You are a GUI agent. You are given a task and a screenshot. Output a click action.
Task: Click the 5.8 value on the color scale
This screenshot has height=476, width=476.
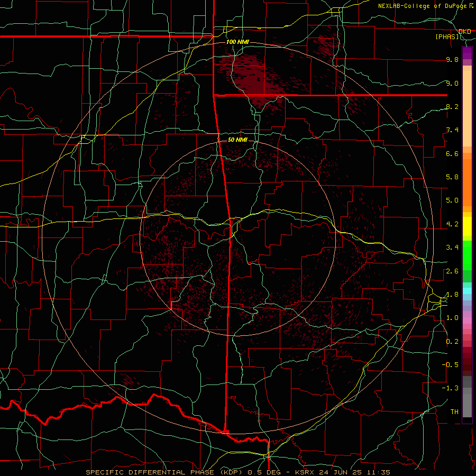(452, 177)
